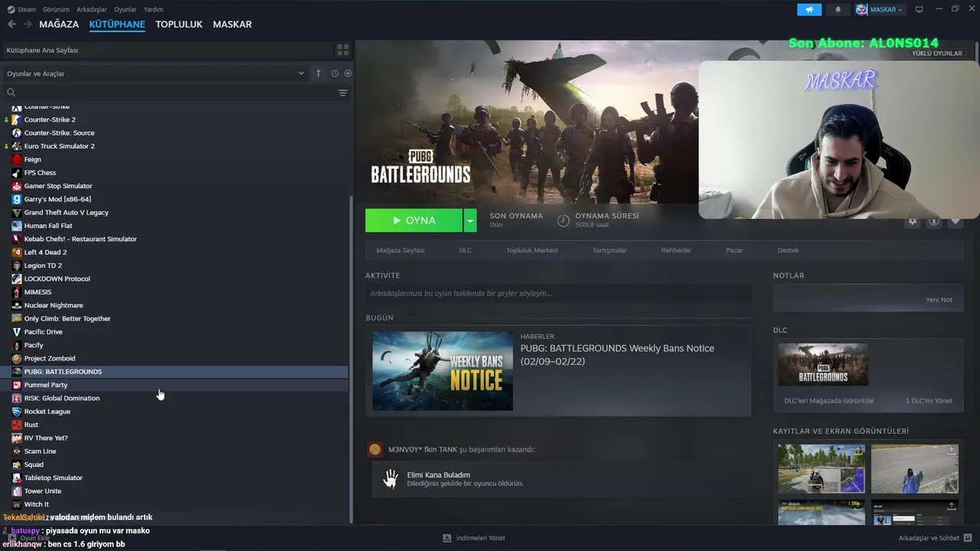Click the activity comment input field
The width and height of the screenshot is (980, 551).
pyautogui.click(x=558, y=293)
